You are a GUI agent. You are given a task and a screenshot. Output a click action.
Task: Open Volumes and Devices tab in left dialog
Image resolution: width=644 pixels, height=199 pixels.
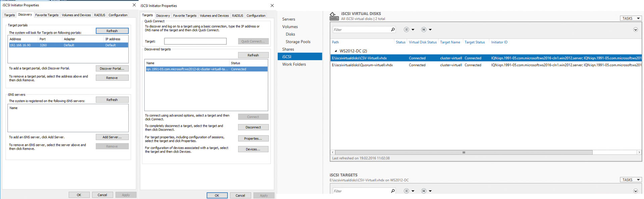pyautogui.click(x=76, y=15)
